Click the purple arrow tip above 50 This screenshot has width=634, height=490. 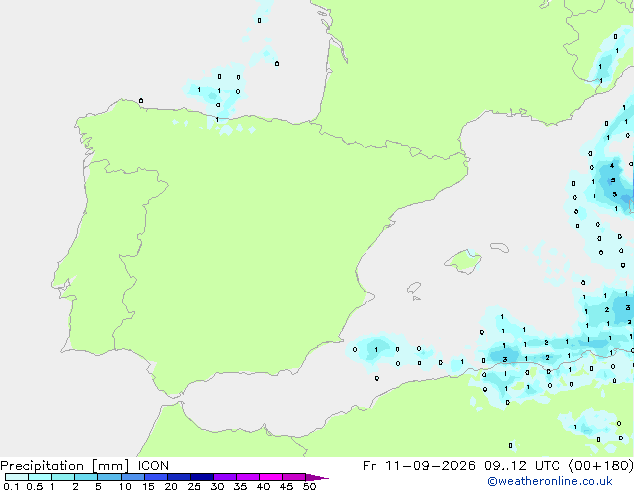point(317,477)
